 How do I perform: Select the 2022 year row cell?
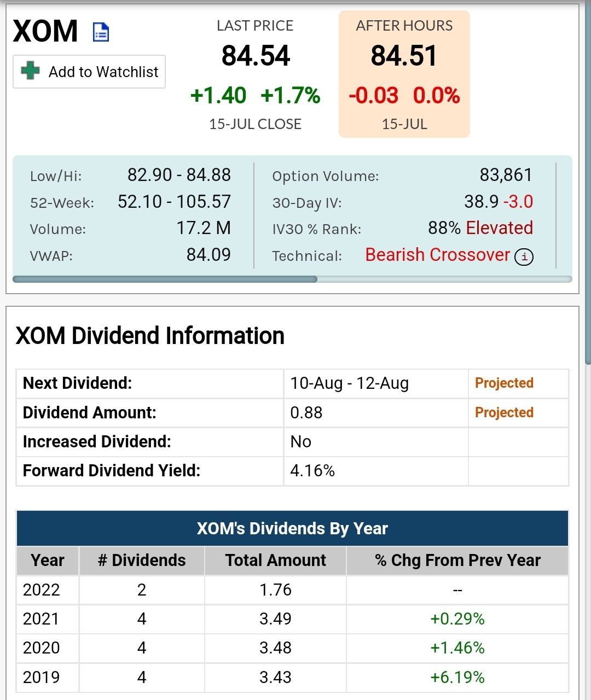click(48, 590)
